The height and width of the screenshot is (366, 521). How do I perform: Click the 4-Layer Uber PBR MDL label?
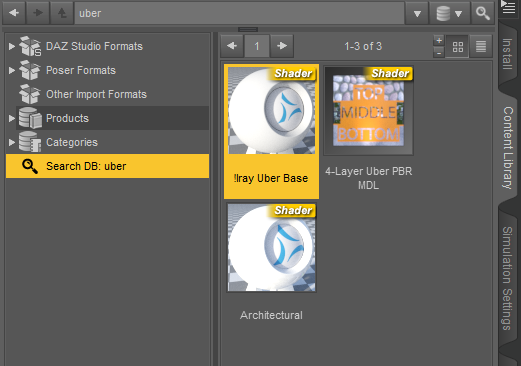pos(369,178)
